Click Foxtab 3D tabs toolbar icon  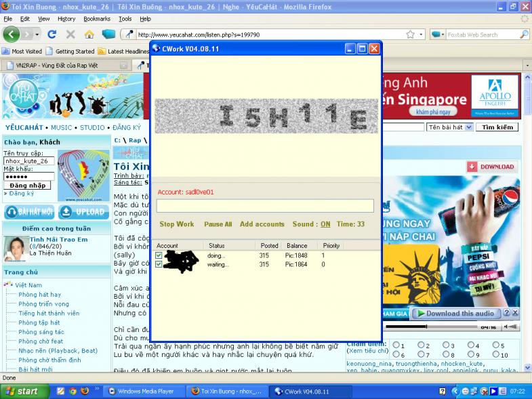pos(108,35)
